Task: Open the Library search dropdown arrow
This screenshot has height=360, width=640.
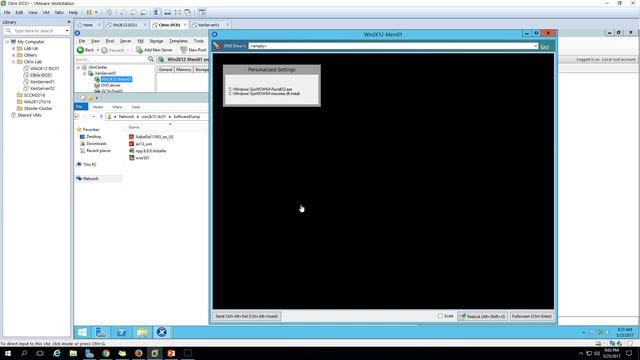Action: pos(67,31)
